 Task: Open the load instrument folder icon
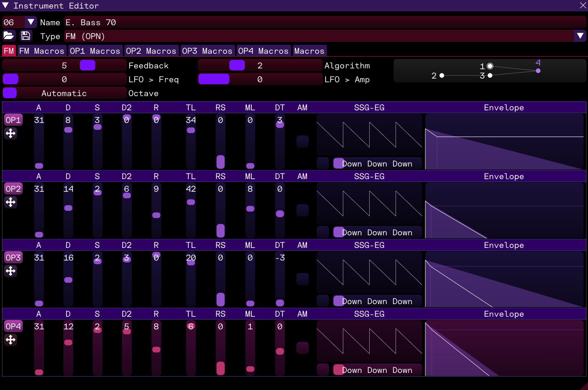tap(9, 36)
